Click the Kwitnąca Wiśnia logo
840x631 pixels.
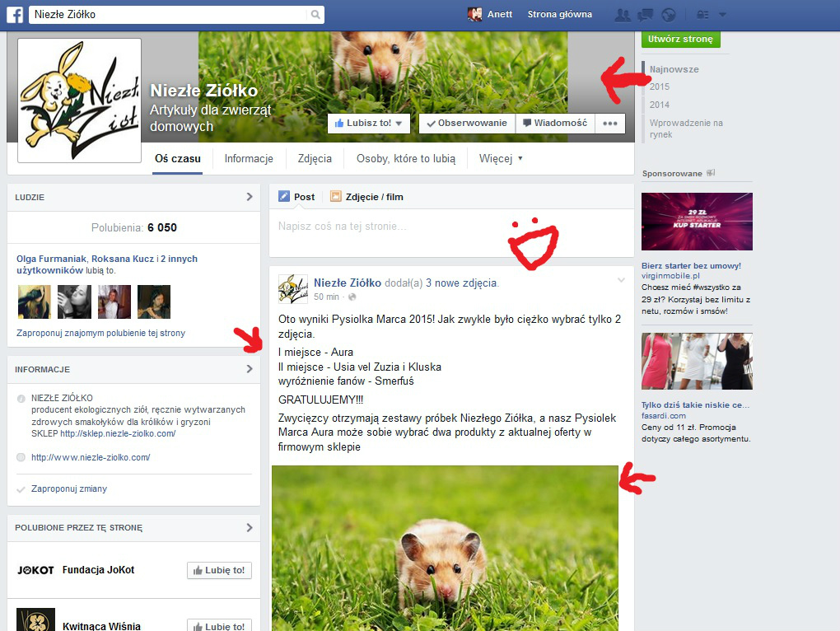35,619
